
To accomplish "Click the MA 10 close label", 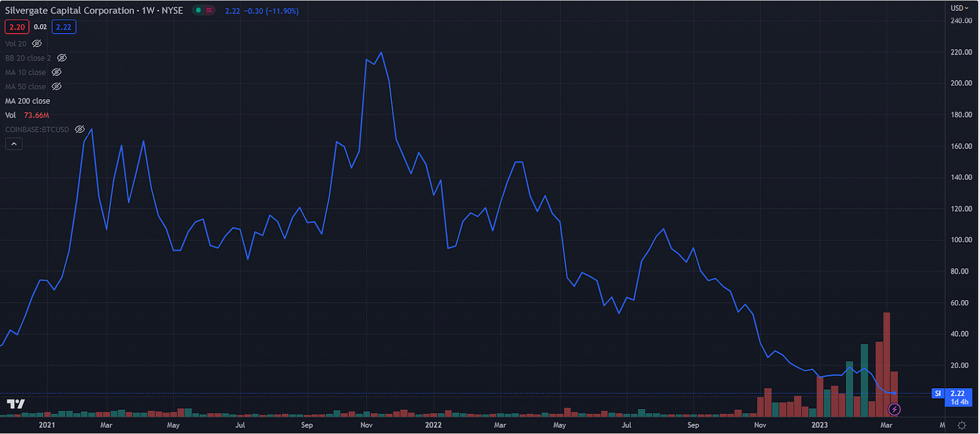I will coord(26,72).
